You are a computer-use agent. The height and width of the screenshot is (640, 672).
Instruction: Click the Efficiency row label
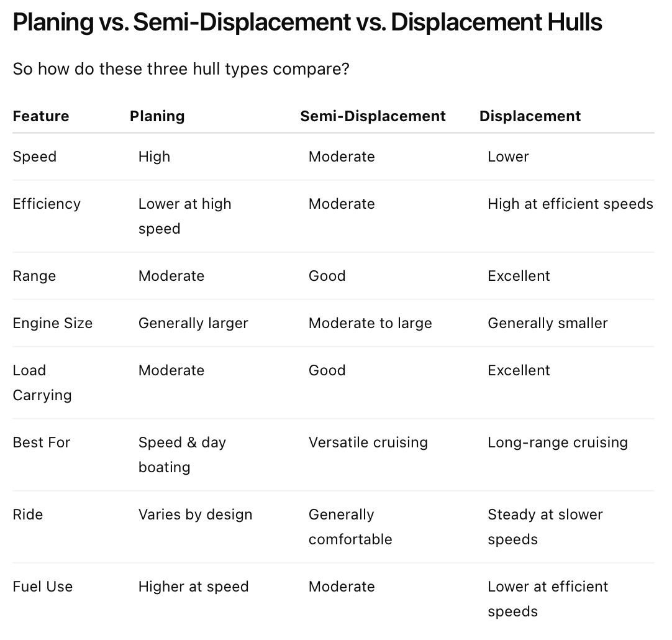(x=47, y=204)
